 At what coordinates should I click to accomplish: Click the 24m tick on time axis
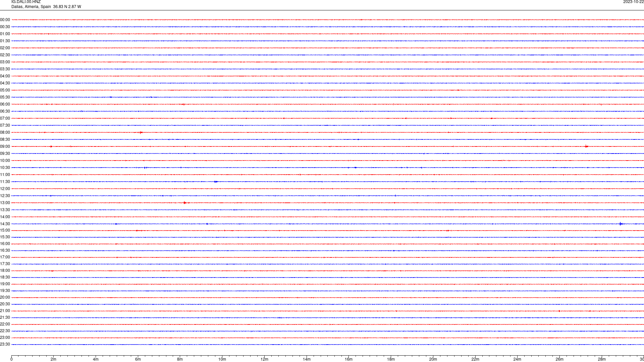coord(517,359)
